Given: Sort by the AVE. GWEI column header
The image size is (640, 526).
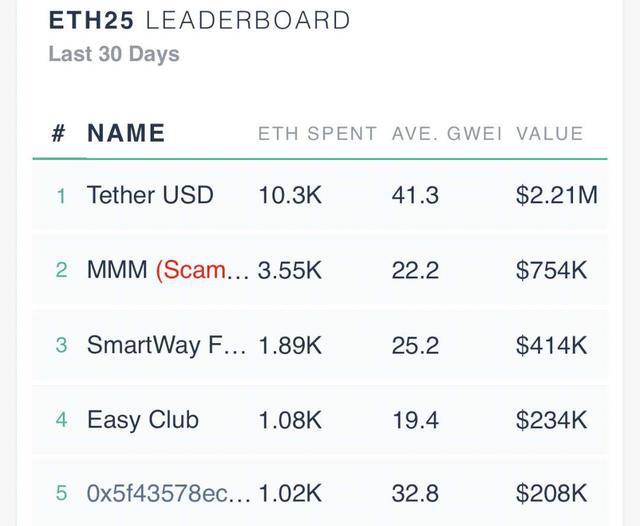Looking at the screenshot, I should (x=446, y=134).
